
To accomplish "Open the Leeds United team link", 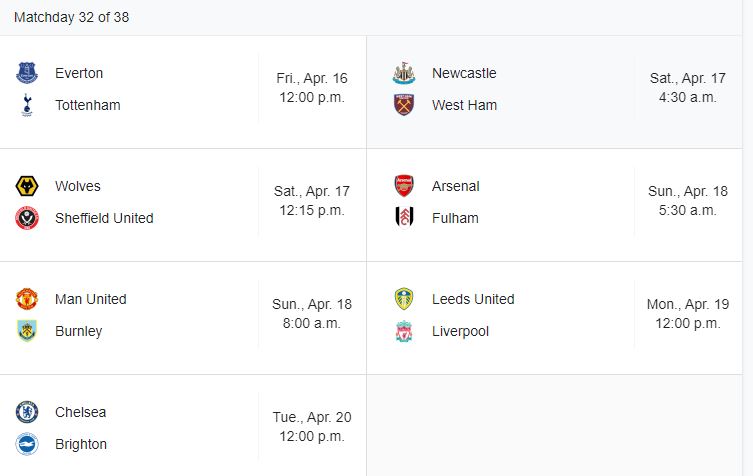I will pos(473,299).
